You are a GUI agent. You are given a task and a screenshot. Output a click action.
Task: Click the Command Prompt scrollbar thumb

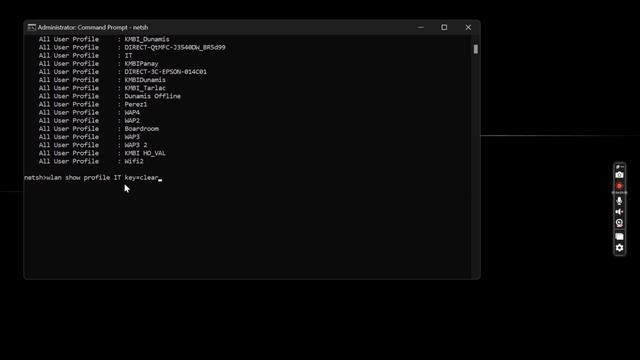pos(476,49)
